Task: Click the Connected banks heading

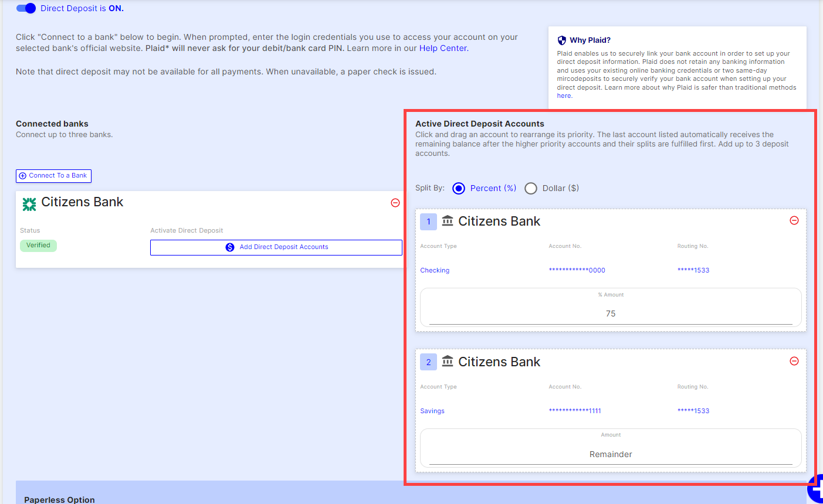Action: 52,124
